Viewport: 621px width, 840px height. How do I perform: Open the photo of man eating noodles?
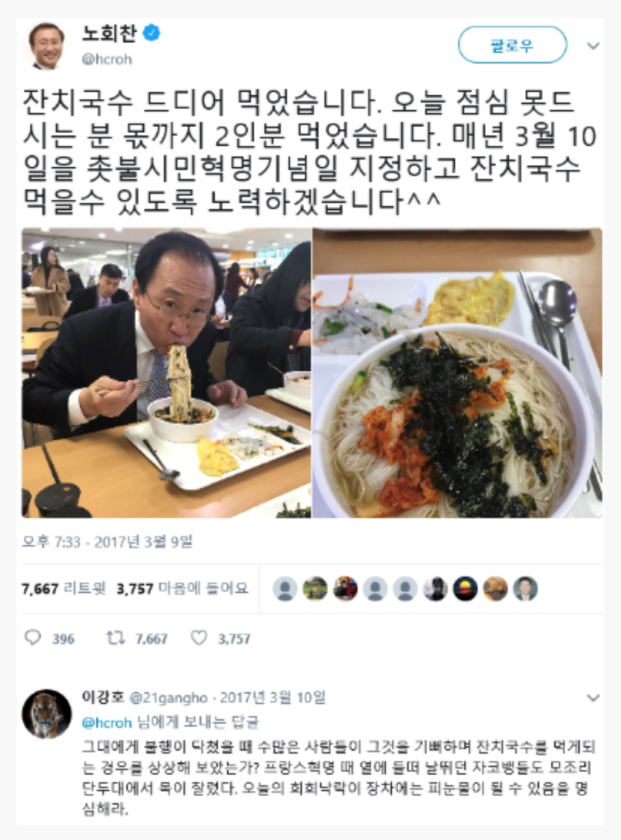point(166,373)
